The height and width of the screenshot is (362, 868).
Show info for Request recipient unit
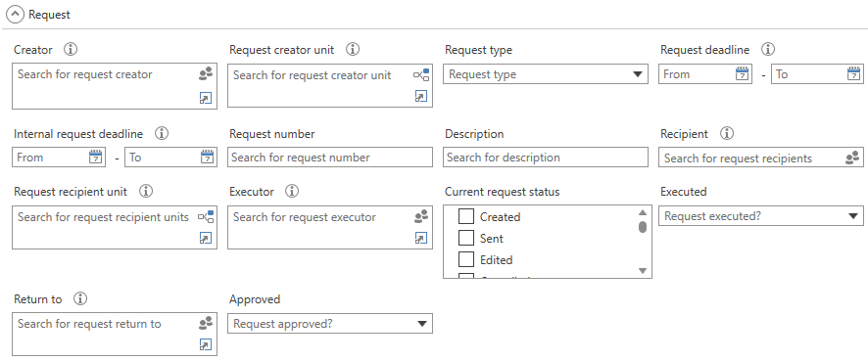pos(146,191)
